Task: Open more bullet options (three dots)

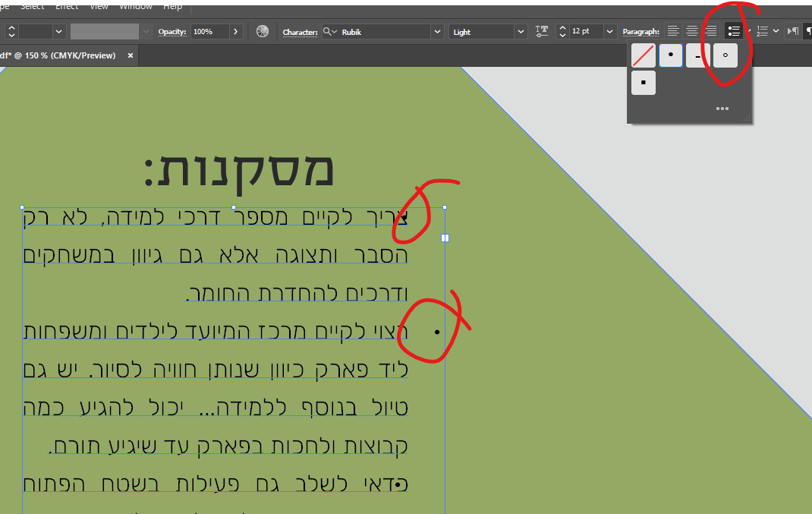Action: tap(722, 109)
